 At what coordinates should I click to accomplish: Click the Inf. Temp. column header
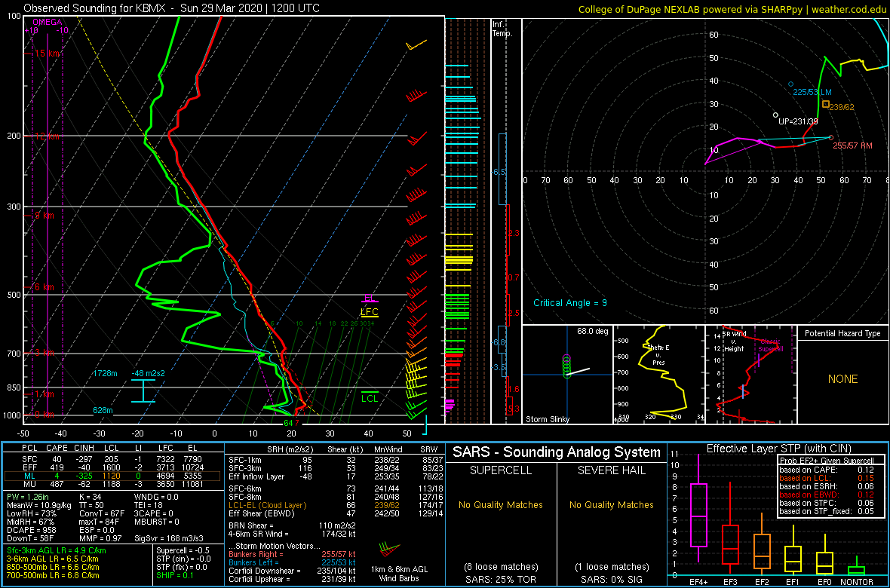pos(504,29)
